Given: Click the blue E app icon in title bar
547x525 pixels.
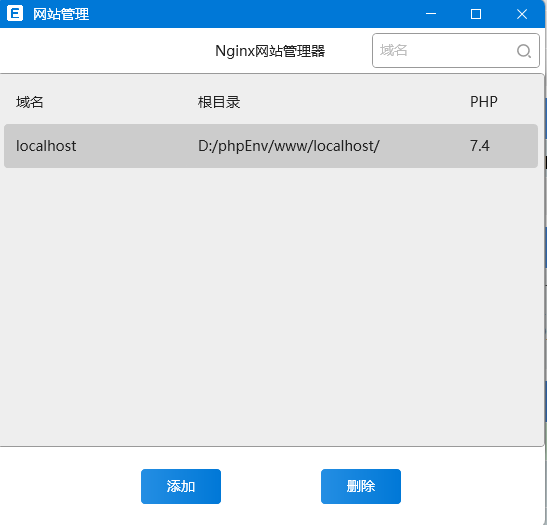Looking at the screenshot, I should click(15, 14).
